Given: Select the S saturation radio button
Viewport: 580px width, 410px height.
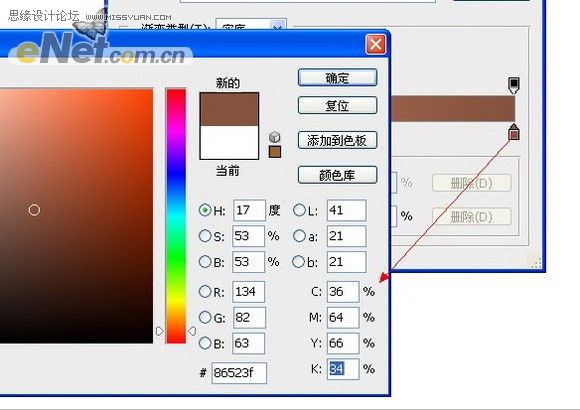Looking at the screenshot, I should pyautogui.click(x=205, y=236).
